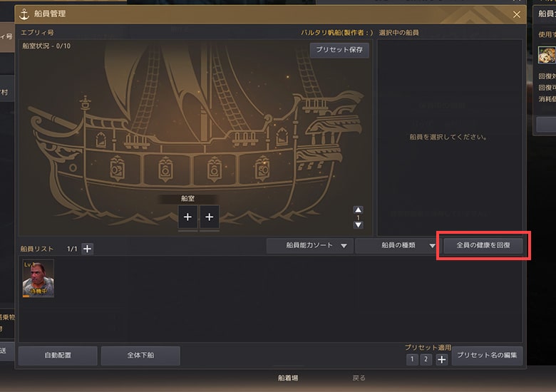
Task: Add sailor to second cabin plus slot
Action: 209,217
